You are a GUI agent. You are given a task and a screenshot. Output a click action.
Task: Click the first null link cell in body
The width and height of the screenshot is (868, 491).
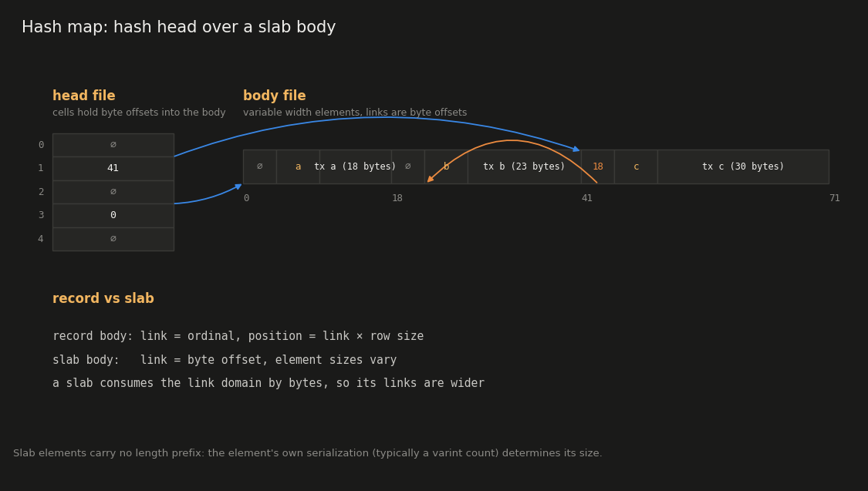pos(259,166)
